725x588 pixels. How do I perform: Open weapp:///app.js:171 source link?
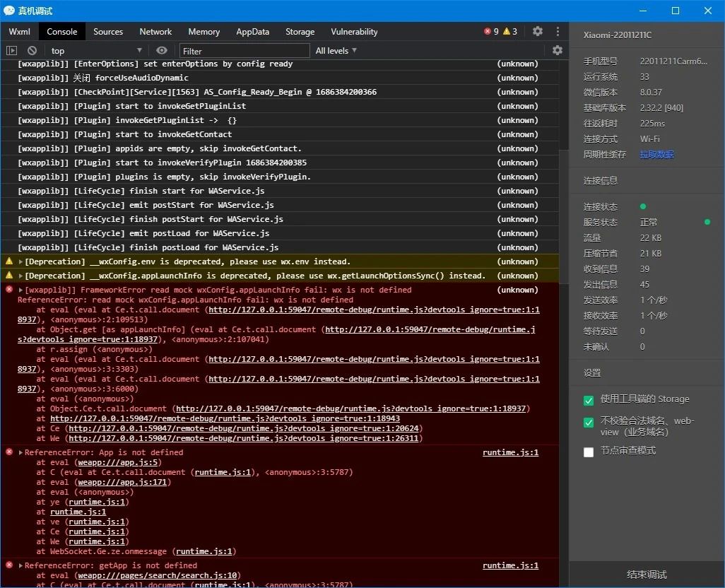122,482
